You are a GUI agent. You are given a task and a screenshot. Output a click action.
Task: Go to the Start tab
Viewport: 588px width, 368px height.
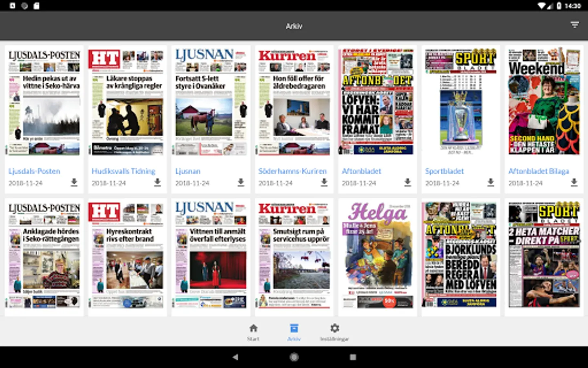(x=253, y=332)
